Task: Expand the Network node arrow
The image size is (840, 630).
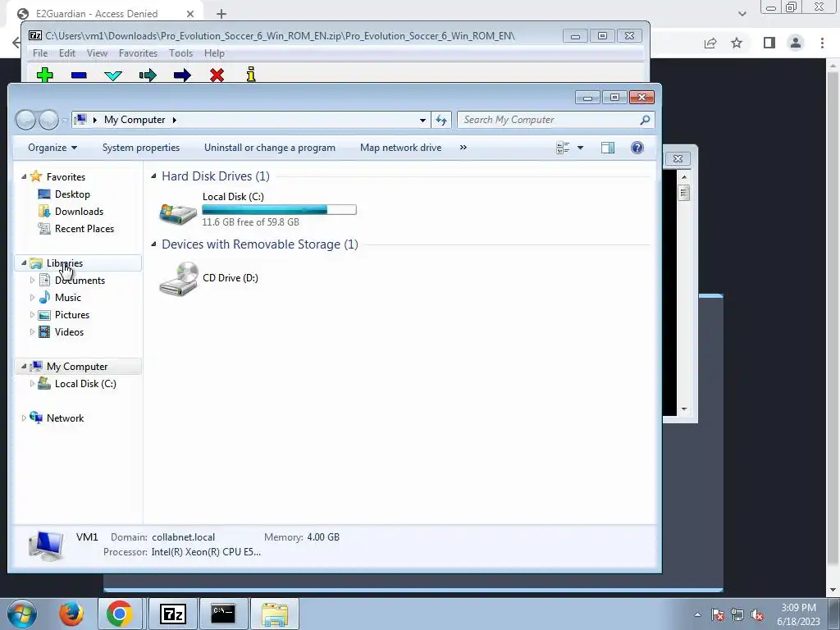Action: click(24, 418)
